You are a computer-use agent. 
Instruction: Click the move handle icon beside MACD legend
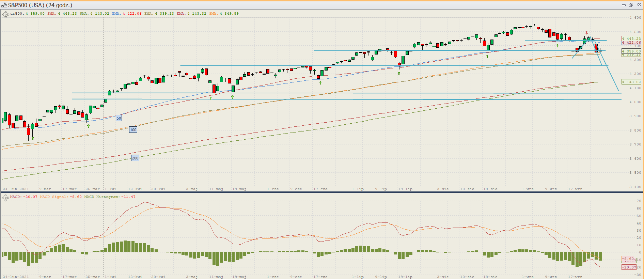(5, 198)
